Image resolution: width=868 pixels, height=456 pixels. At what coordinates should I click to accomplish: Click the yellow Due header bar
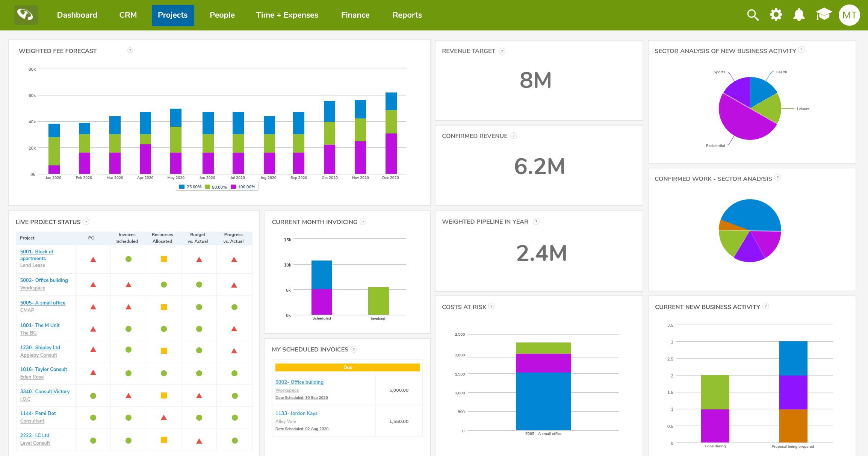coord(348,367)
